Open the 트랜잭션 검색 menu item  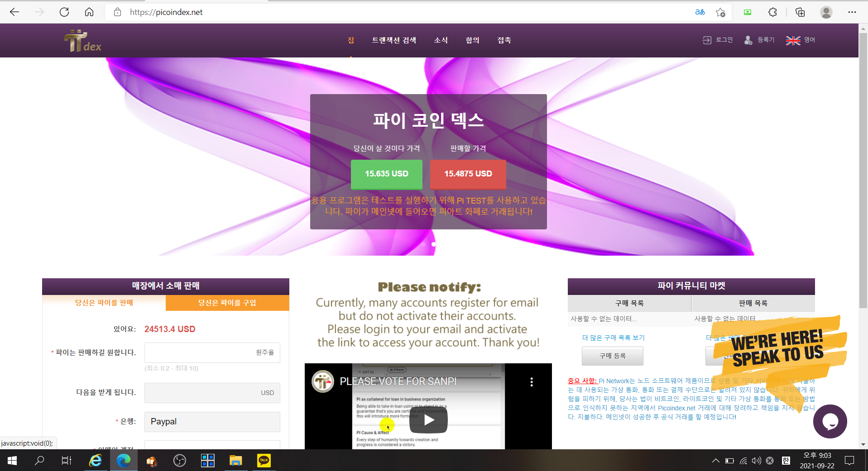[x=394, y=40]
